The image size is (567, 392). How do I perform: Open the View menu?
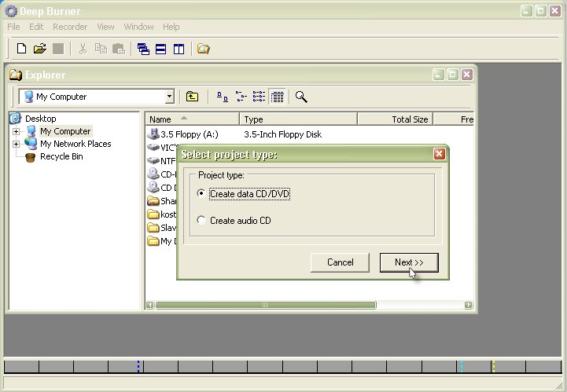(105, 27)
